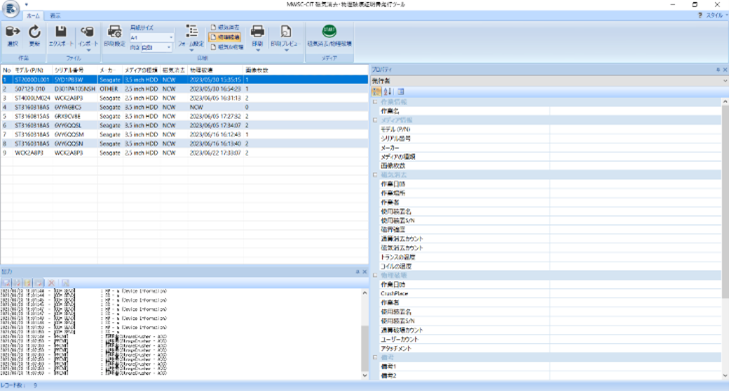
Task: Open 印刷プレビュー print preview
Action: pos(285,32)
